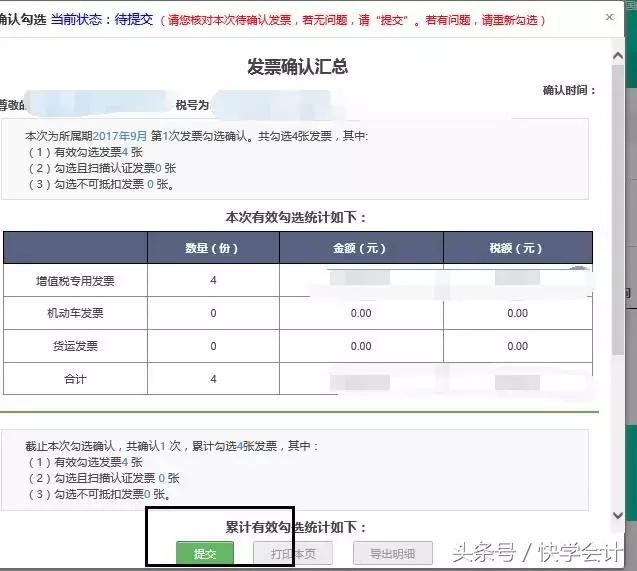Click the 累计有效勾选统计如下 heading
Image resolution: width=637 pixels, height=571 pixels.
click(296, 527)
